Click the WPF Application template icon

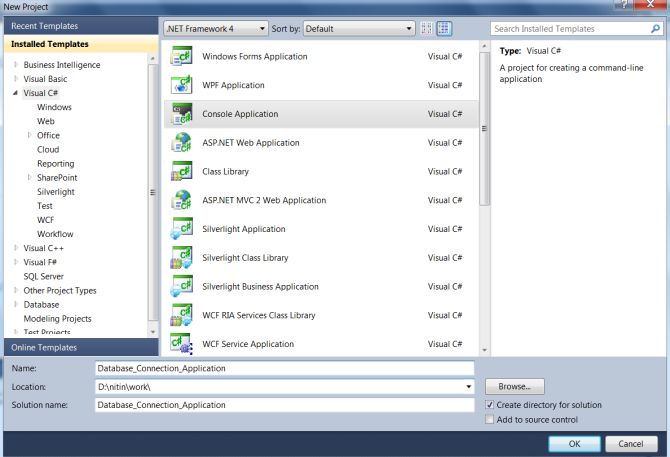tap(181, 85)
